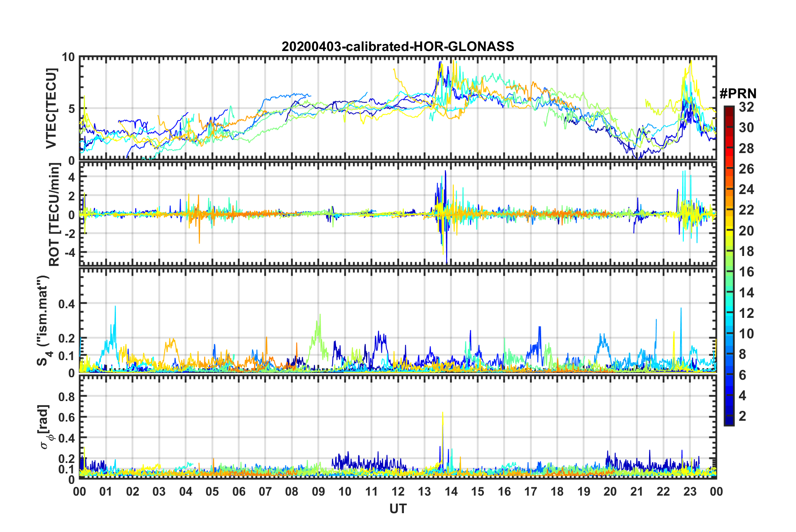Select colorbar tick label 26

click(x=746, y=169)
